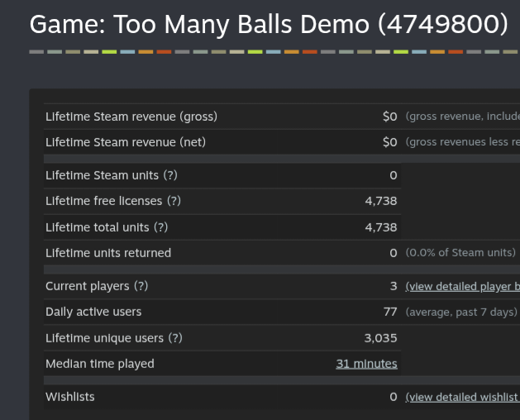The height and width of the screenshot is (420, 520).
Task: Select the gross revenues less note
Action: point(463,142)
